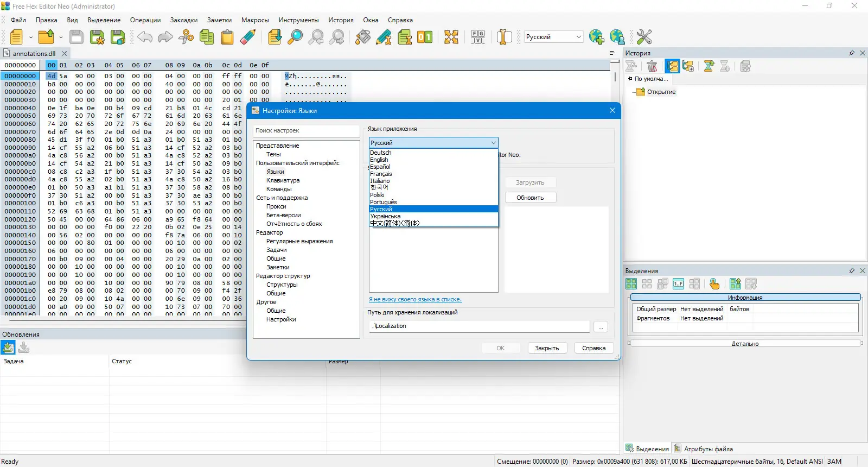This screenshot has width=868, height=467.
Task: Open the Справка menu in the menu bar
Action: point(400,20)
